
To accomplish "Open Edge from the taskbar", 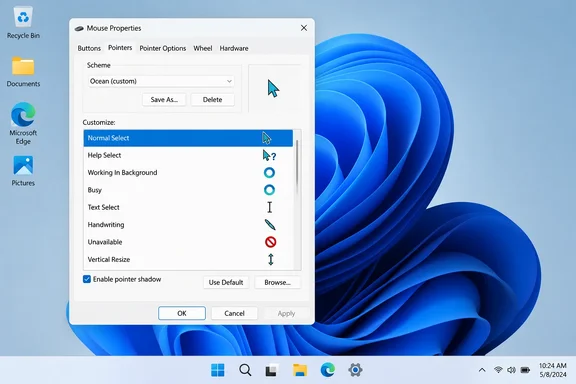I will point(327,370).
